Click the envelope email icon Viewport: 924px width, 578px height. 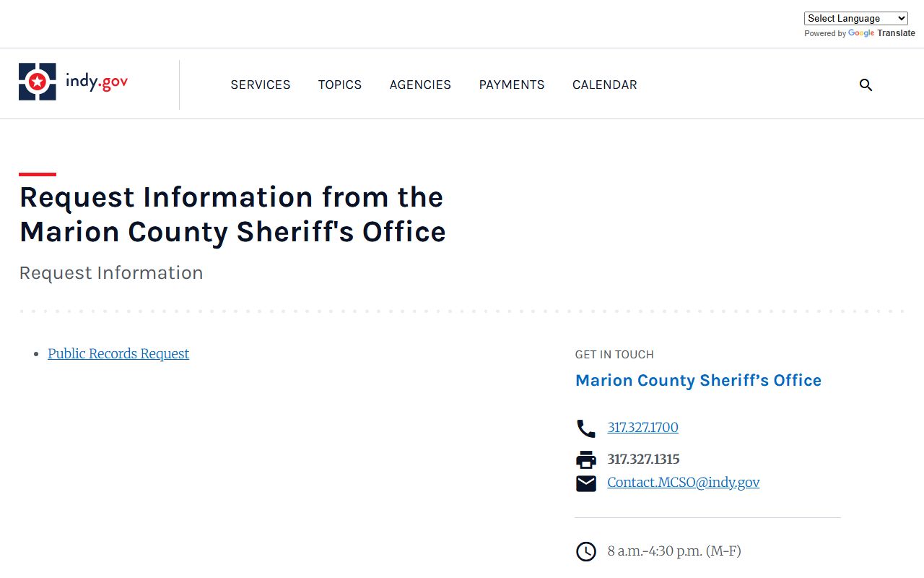pyautogui.click(x=585, y=483)
